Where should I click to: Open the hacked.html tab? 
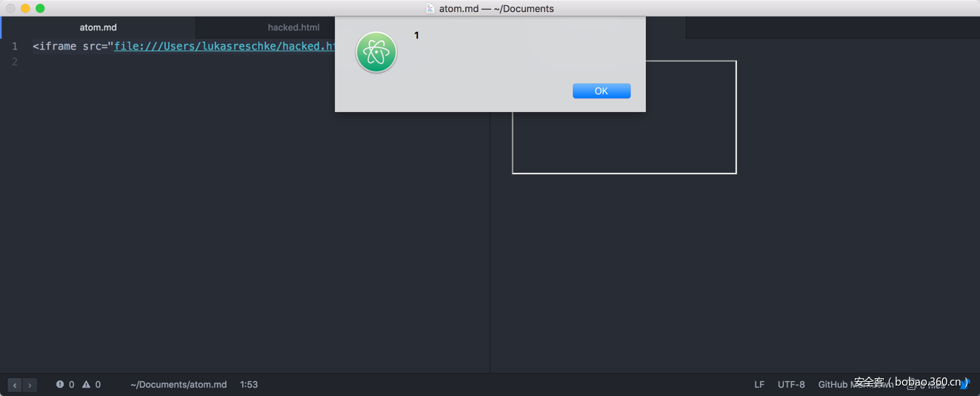click(x=294, y=27)
